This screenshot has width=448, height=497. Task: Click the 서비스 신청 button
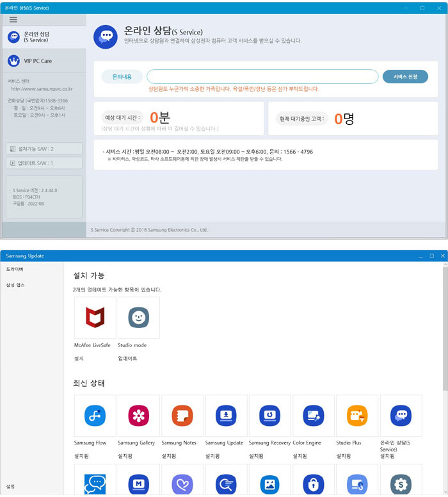pyautogui.click(x=405, y=77)
